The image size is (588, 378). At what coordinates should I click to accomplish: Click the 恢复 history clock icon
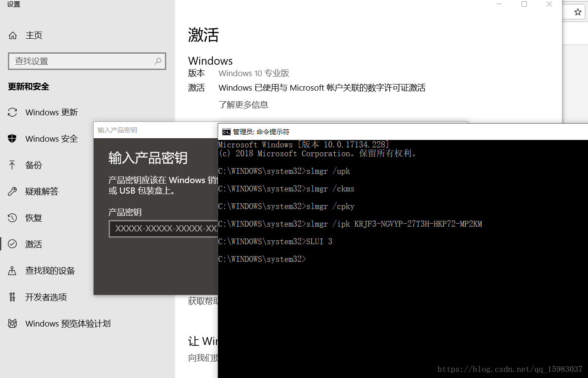[12, 218]
